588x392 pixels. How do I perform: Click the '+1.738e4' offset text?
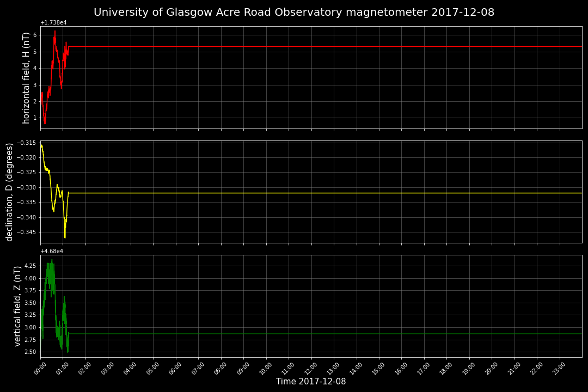(x=53, y=22)
